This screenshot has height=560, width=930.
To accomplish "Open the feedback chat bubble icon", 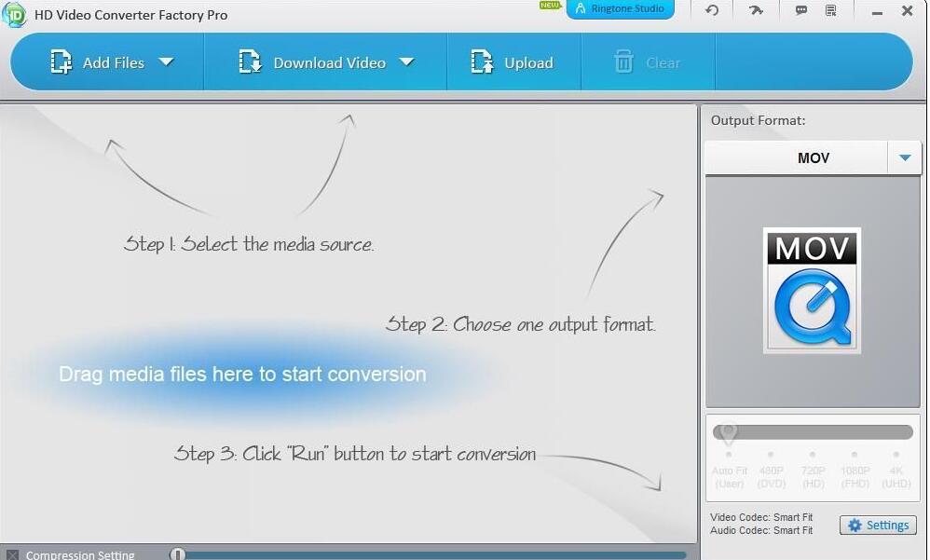I will [x=801, y=11].
